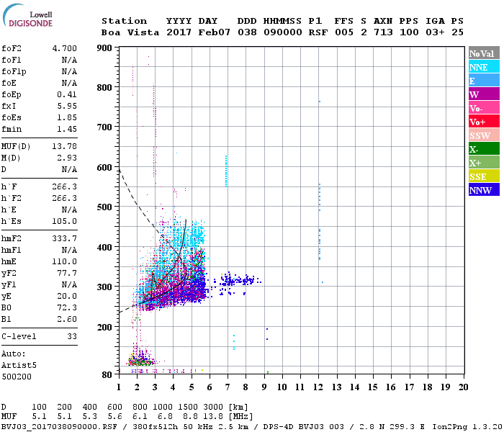Click the yF2 value 77.7
Screen dimensions: 504x432
(x=67, y=273)
